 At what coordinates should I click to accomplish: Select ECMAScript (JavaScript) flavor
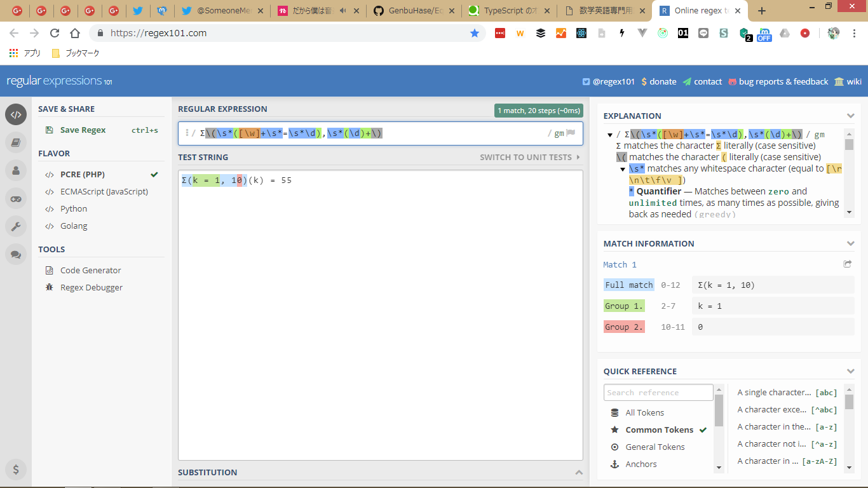[x=104, y=192]
